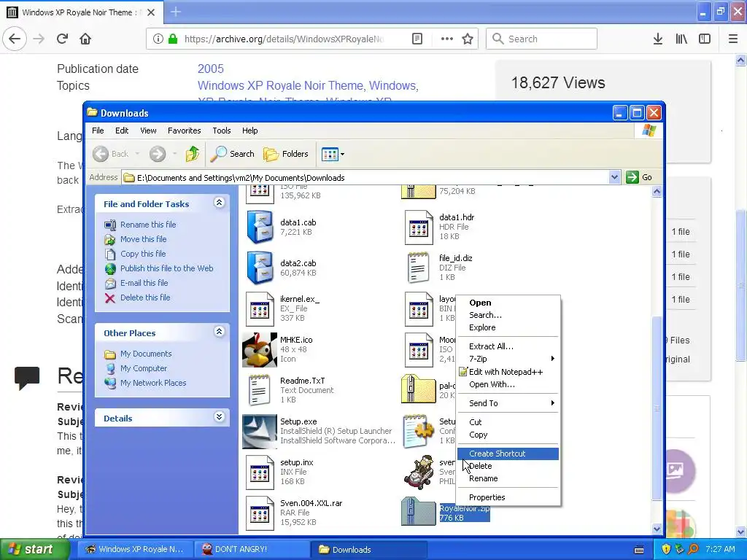Select Edit with Notepad++ entry
747x560 pixels.
point(508,372)
